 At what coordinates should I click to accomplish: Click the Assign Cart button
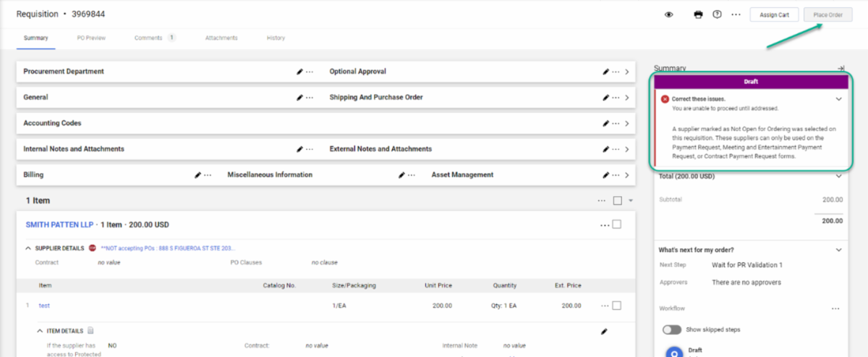pyautogui.click(x=774, y=14)
